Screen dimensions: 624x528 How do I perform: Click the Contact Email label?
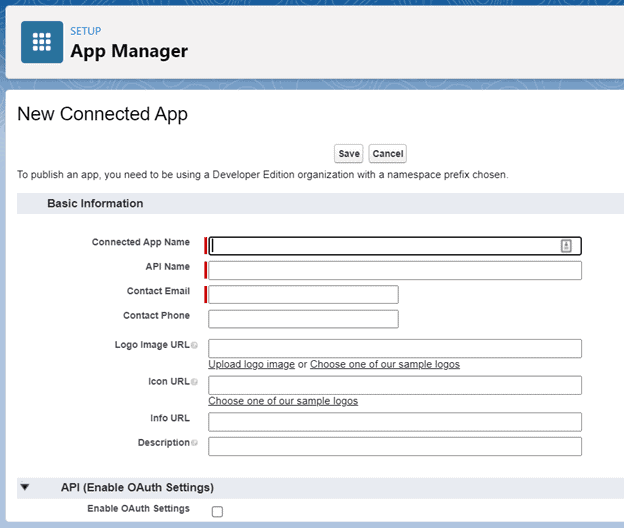point(158,291)
